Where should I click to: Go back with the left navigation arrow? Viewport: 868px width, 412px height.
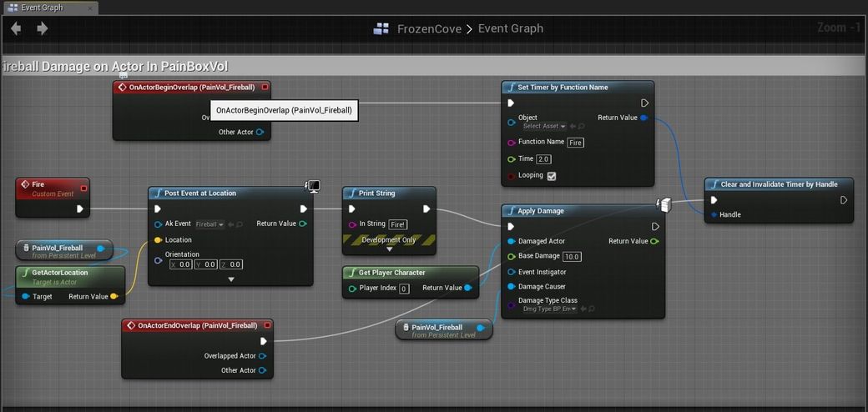tap(16, 28)
